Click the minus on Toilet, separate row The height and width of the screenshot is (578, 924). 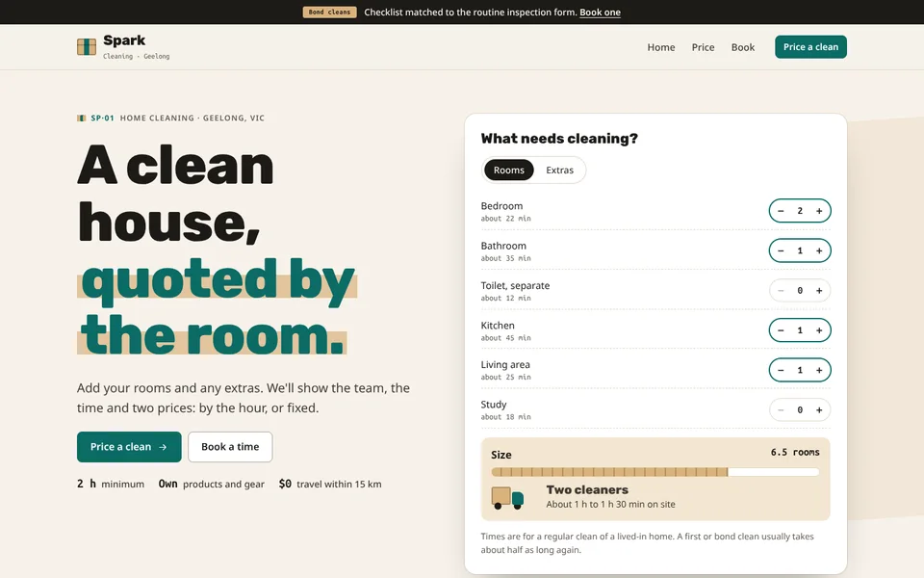click(x=781, y=291)
